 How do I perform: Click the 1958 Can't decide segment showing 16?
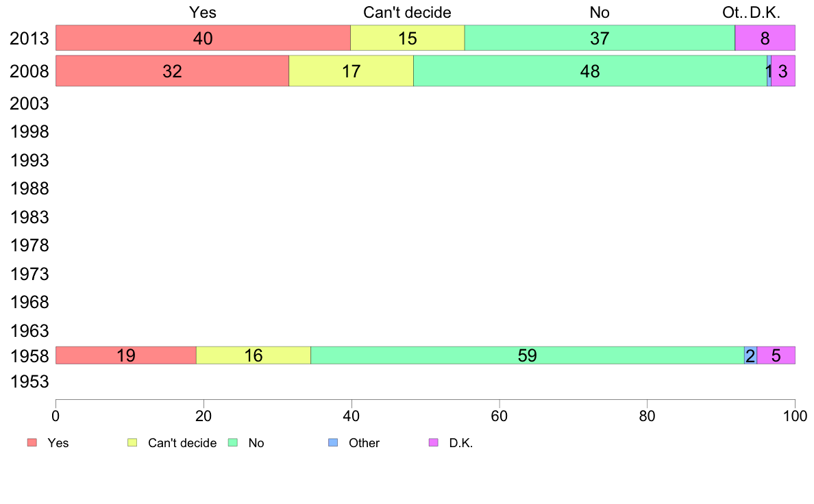254,355
